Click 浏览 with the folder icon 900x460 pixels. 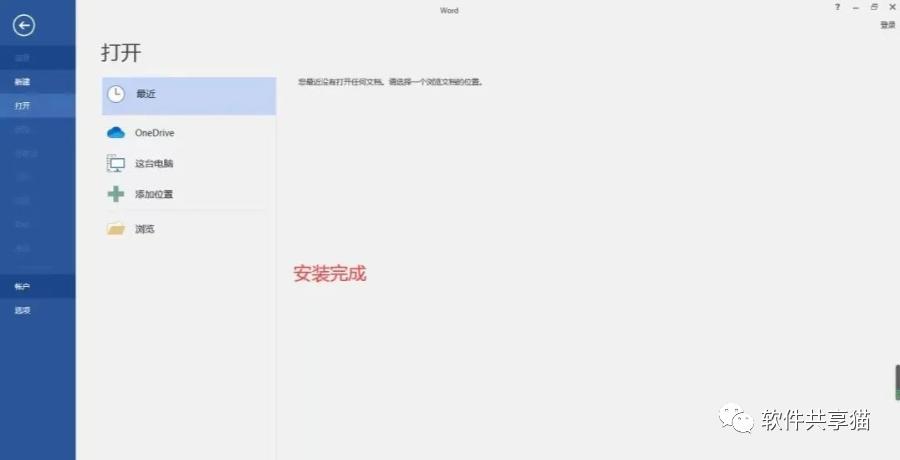click(189, 229)
